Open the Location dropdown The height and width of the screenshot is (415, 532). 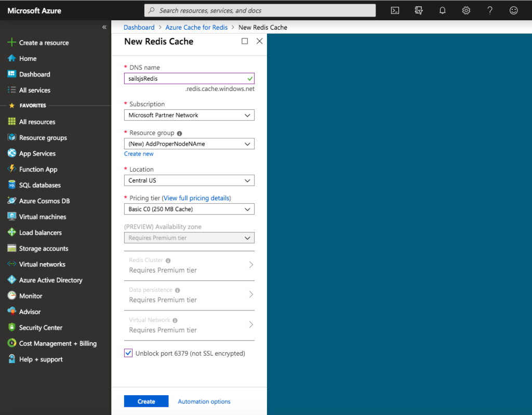pyautogui.click(x=189, y=180)
